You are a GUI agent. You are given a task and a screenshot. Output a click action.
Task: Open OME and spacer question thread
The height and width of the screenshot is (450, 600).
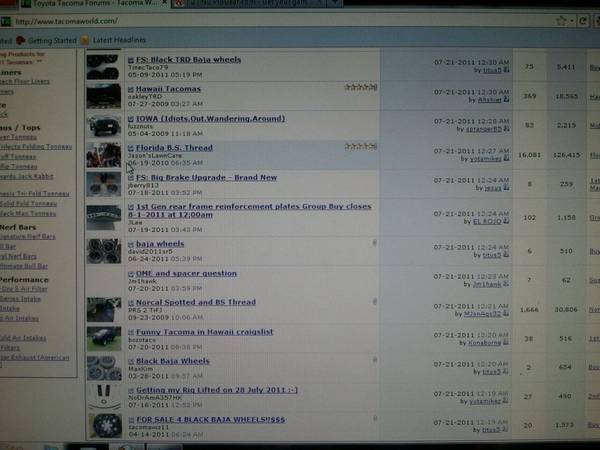[186, 274]
